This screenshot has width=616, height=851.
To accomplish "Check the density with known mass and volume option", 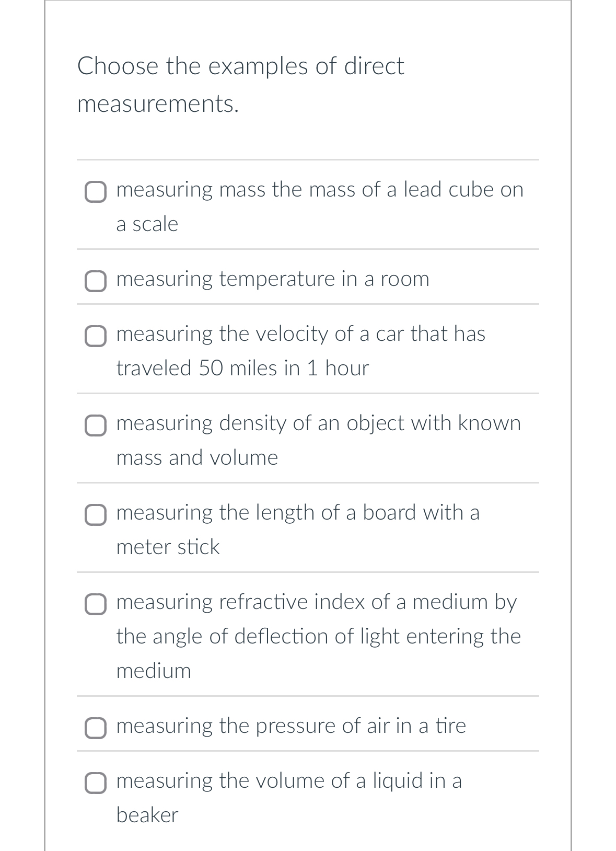I will point(96,426).
